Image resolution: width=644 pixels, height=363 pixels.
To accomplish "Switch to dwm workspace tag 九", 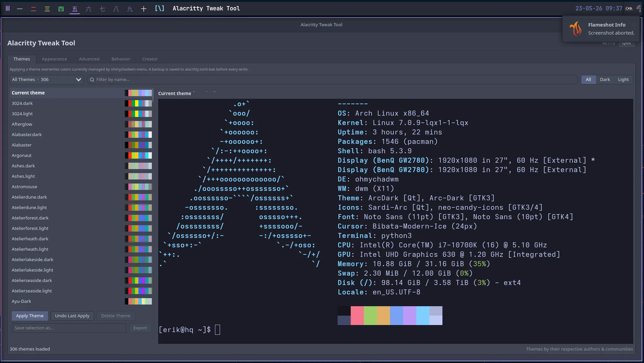I will tap(130, 8).
